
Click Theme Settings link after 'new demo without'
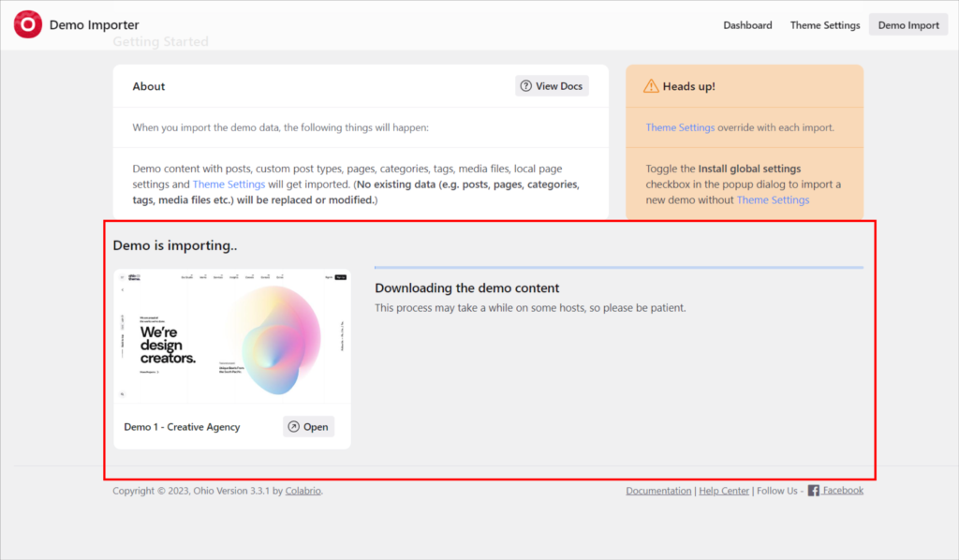(x=773, y=199)
